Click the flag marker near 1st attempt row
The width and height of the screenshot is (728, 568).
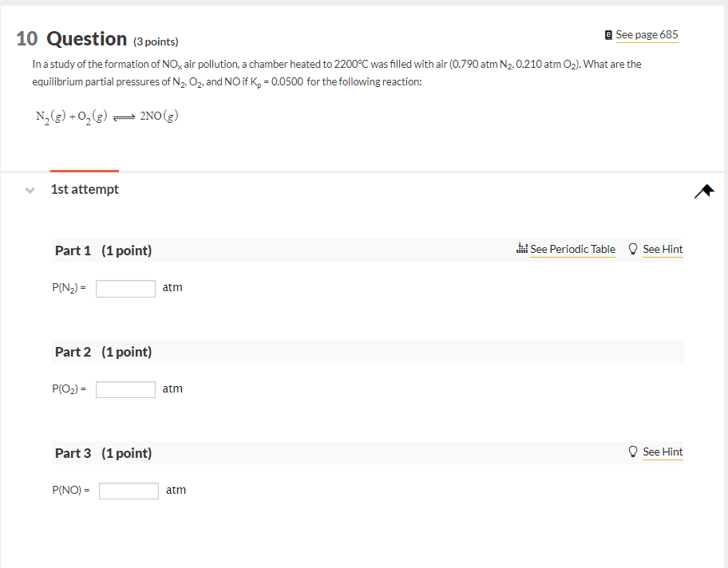click(703, 191)
